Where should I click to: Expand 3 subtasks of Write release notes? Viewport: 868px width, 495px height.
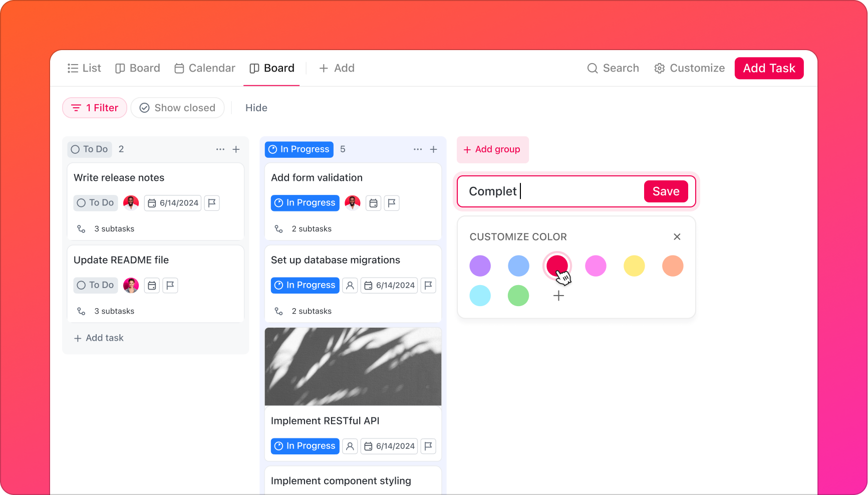point(106,229)
